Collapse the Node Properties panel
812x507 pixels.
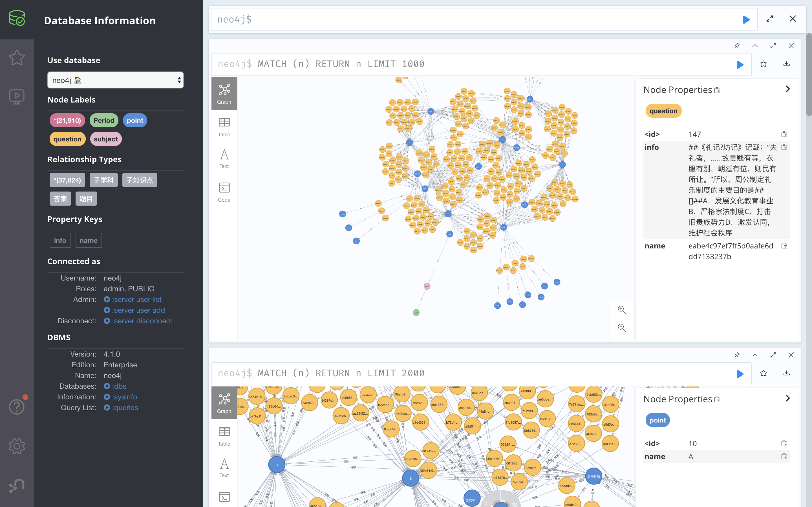[788, 89]
